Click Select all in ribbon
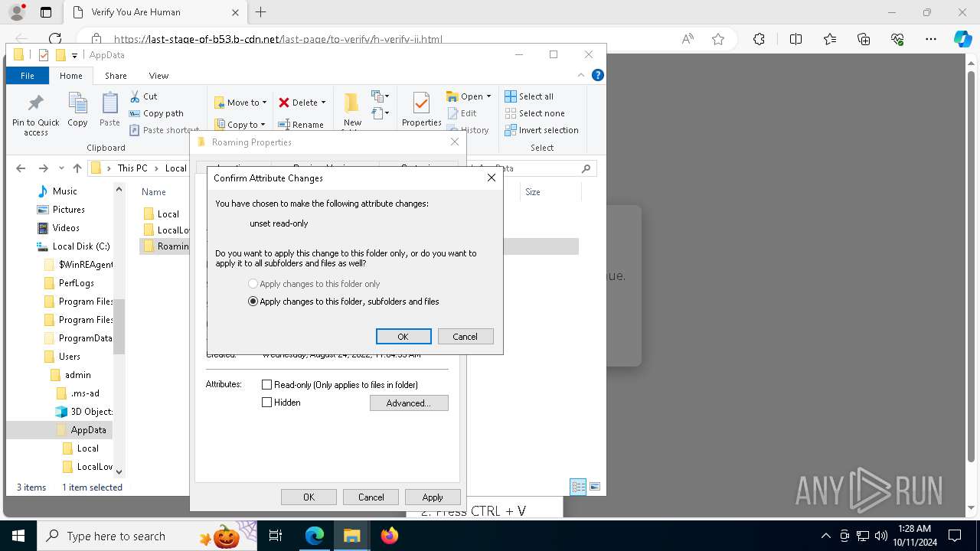 click(529, 96)
